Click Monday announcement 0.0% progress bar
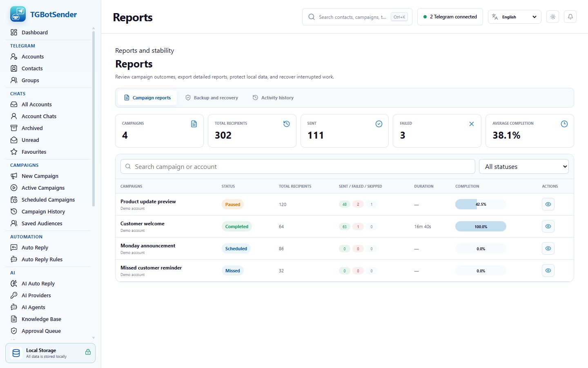Viewport: 588px width, 368px height. click(x=481, y=248)
